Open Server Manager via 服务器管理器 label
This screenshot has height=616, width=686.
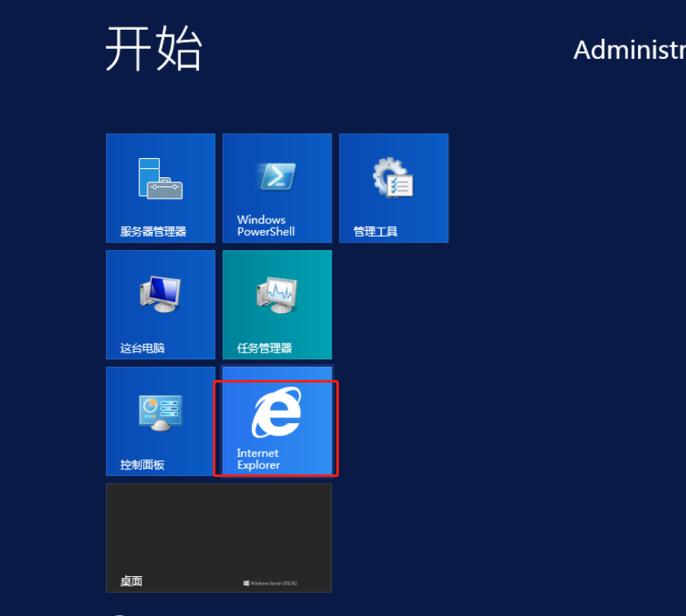click(153, 232)
